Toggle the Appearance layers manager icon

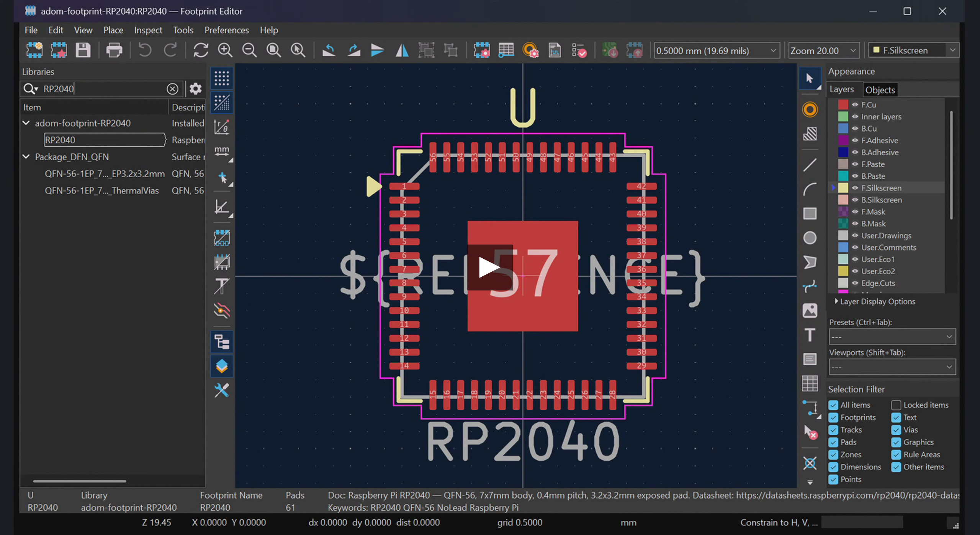click(x=222, y=366)
